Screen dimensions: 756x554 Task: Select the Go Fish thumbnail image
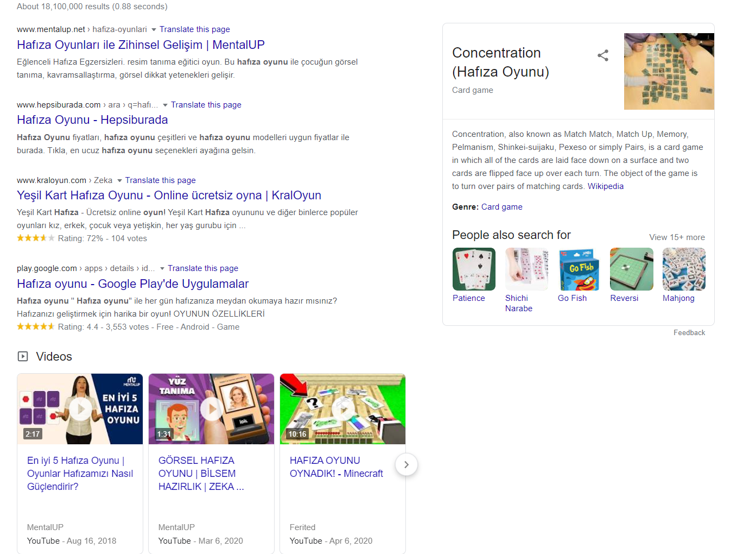click(579, 269)
